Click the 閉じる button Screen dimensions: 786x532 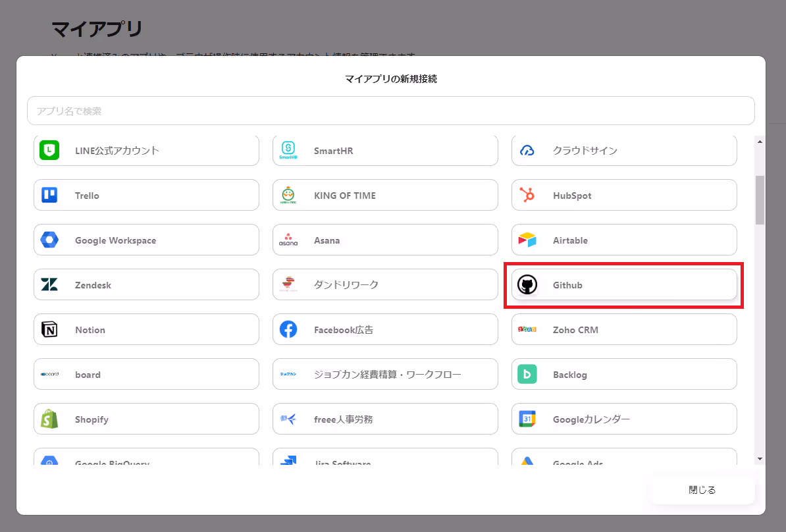(702, 490)
